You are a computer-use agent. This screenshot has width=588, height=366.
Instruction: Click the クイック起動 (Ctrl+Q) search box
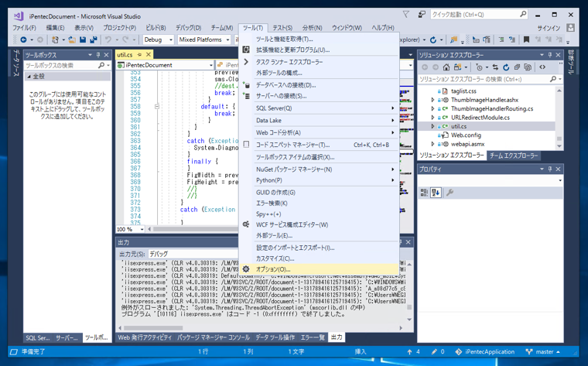[479, 15]
